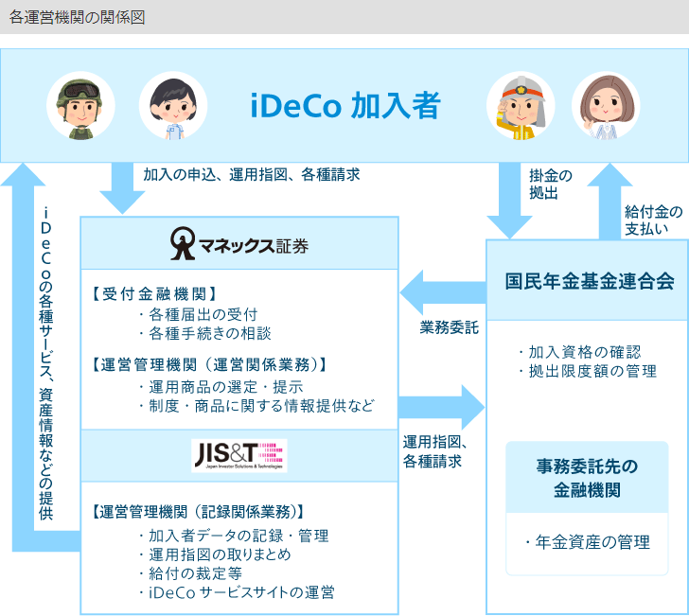689x616 pixels.
Task: Click the 加入者データの記録・管理 bullet
Action: pos(234,536)
